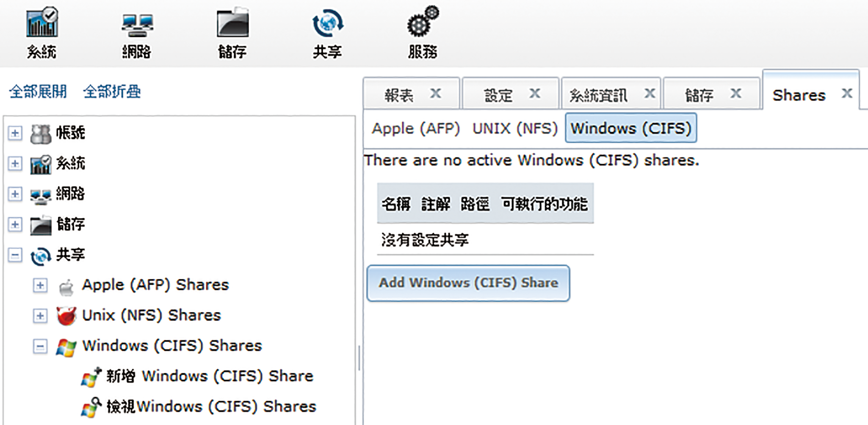
Task: Click the Add Windows (CIFS) Share button
Action: 468,283
